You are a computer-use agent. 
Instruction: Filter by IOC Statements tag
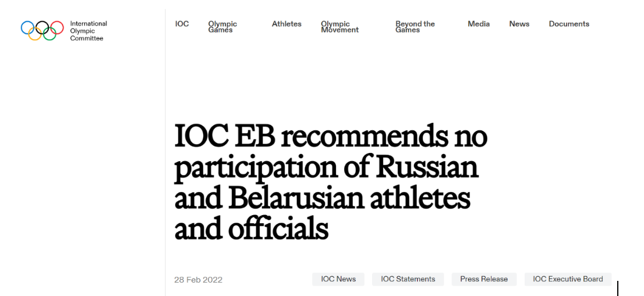[408, 279]
